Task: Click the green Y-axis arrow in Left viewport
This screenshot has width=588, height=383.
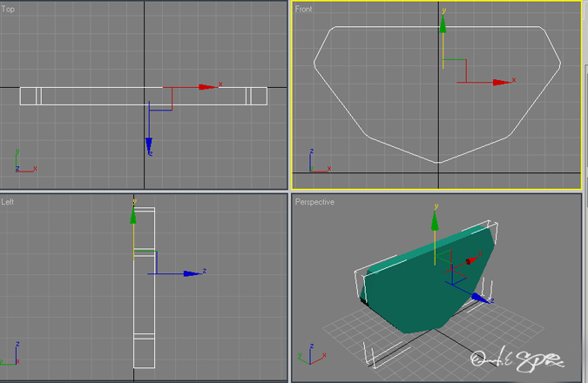Action: tap(133, 216)
